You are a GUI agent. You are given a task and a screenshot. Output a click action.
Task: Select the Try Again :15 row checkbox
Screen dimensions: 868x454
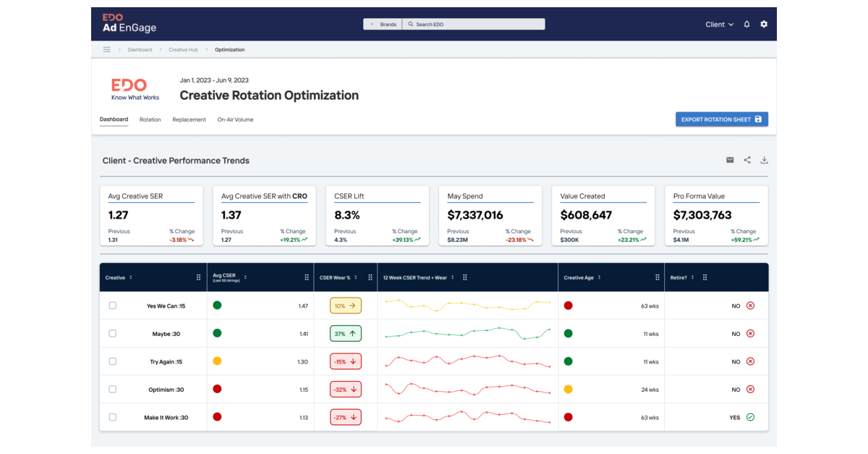(112, 361)
